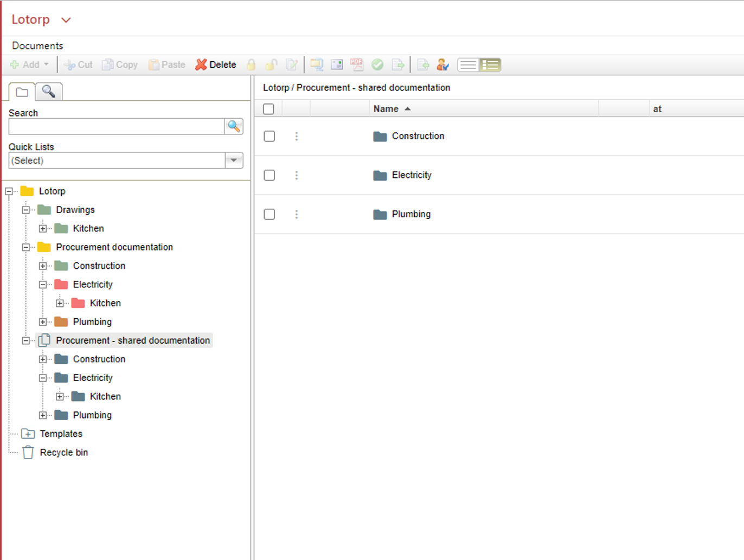Image resolution: width=744 pixels, height=560 pixels.
Task: Expand the orange Plumbing folder node
Action: [43, 322]
